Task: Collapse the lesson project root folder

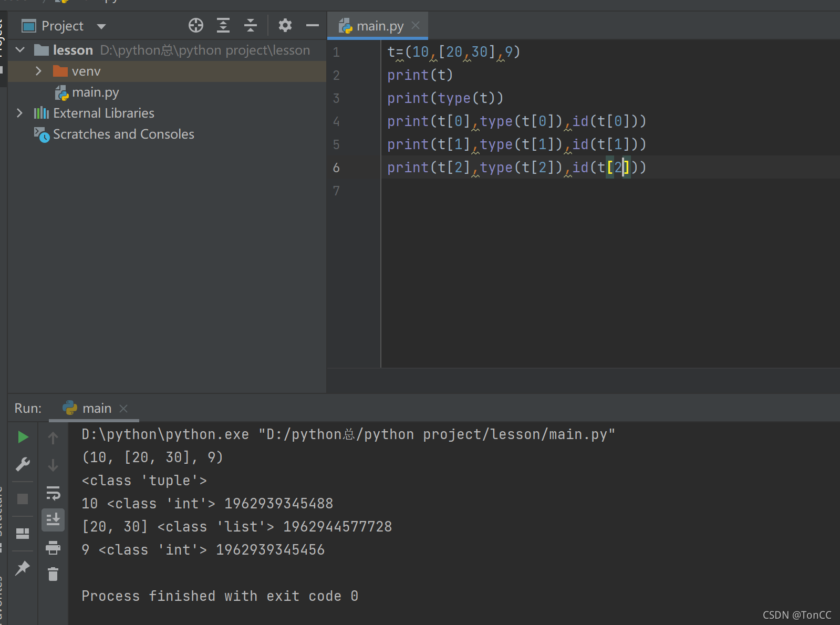Action: click(20, 50)
